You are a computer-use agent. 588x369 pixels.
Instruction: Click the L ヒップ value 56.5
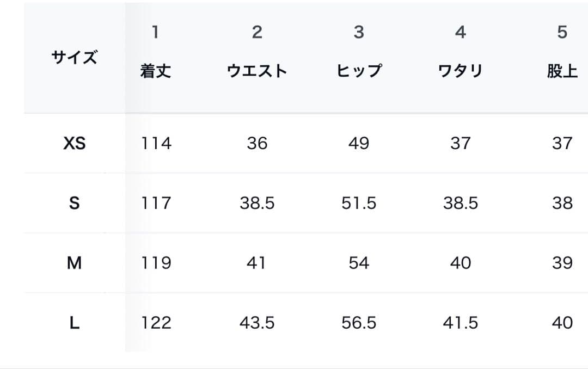point(359,323)
